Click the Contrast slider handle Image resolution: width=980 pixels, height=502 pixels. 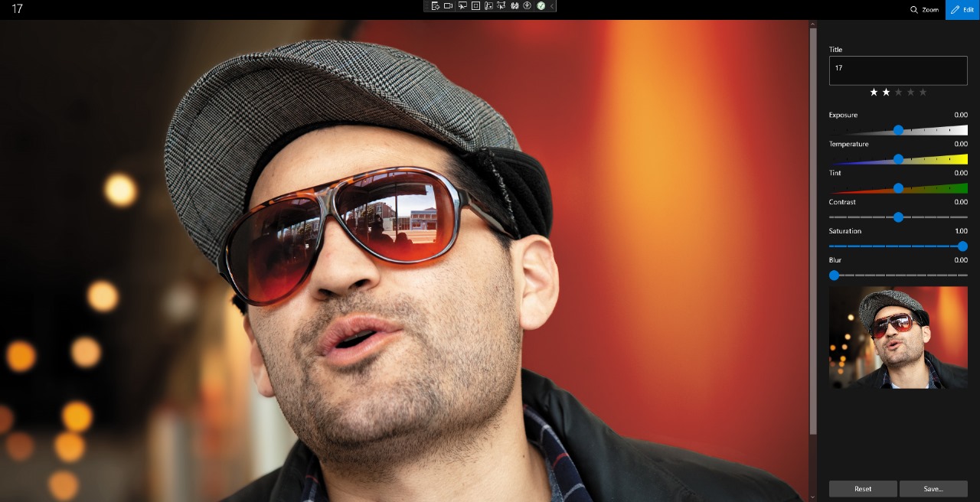(898, 217)
